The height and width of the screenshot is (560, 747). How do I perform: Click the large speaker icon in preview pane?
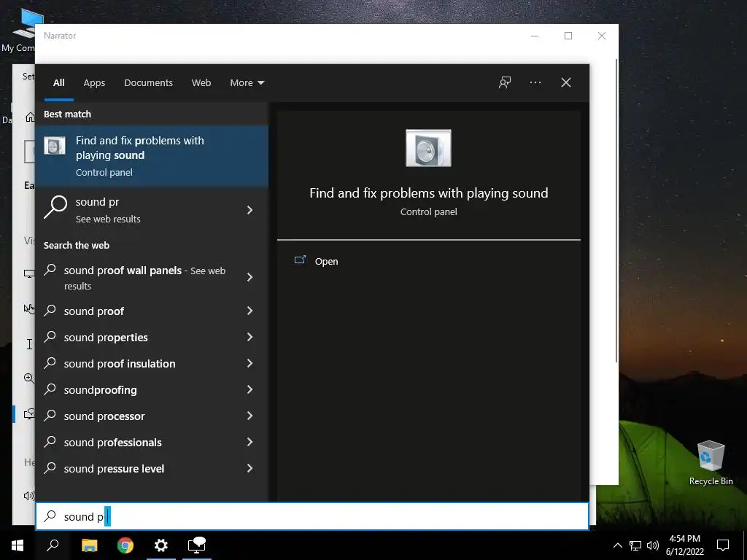(x=428, y=148)
